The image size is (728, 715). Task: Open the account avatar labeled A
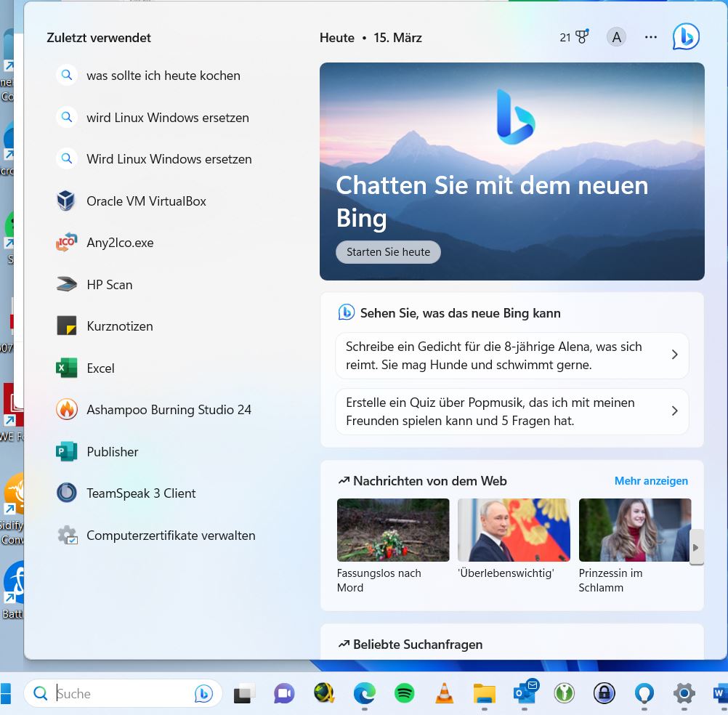click(617, 37)
